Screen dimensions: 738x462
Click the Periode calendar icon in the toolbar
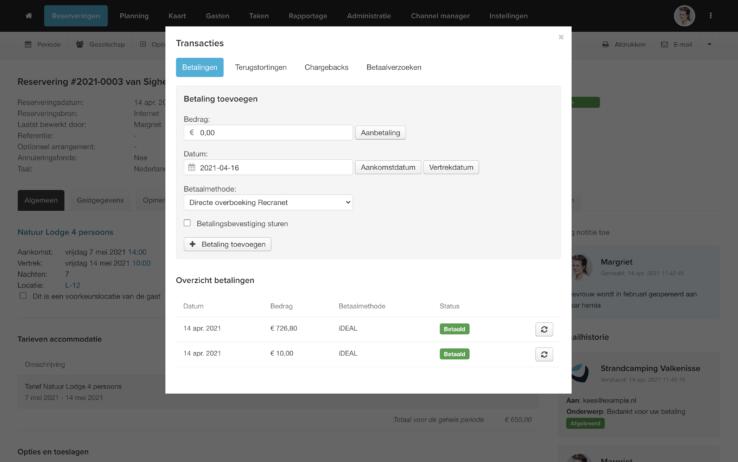click(x=28, y=44)
